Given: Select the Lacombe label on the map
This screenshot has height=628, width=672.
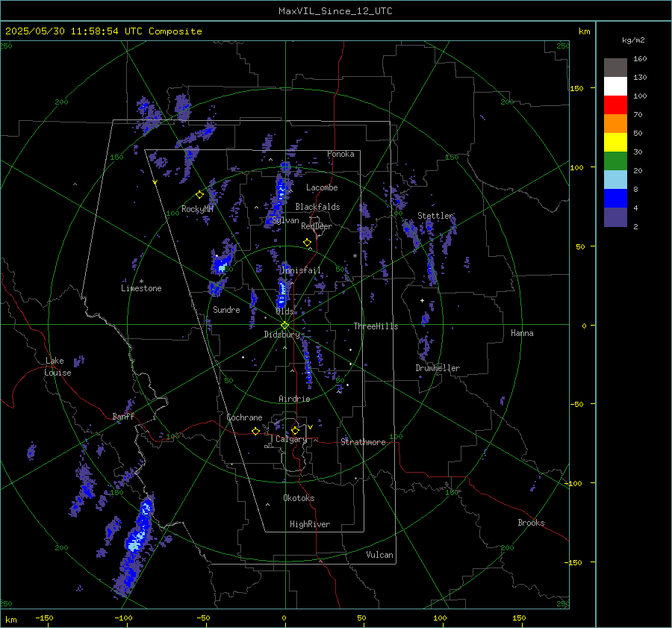Looking at the screenshot, I should click(x=322, y=187).
